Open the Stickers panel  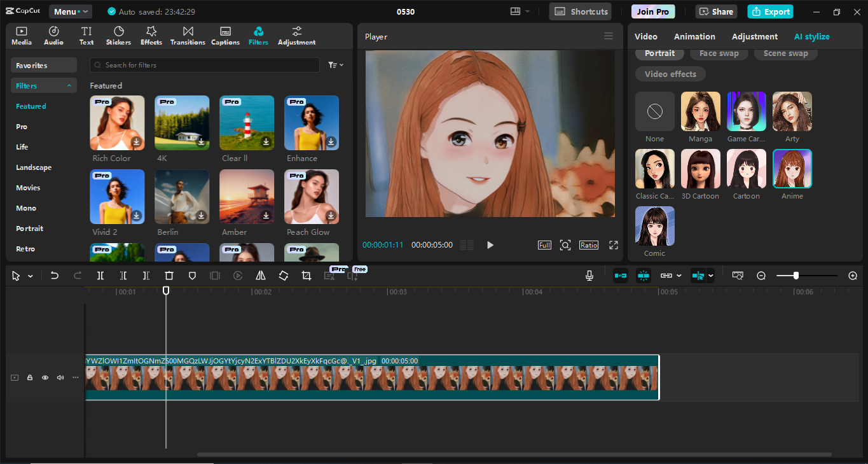point(118,35)
